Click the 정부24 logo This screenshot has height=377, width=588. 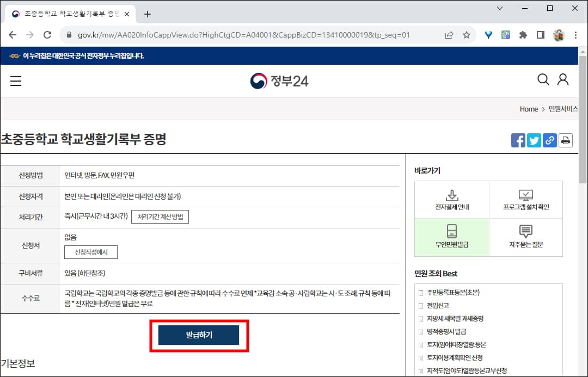(x=279, y=80)
